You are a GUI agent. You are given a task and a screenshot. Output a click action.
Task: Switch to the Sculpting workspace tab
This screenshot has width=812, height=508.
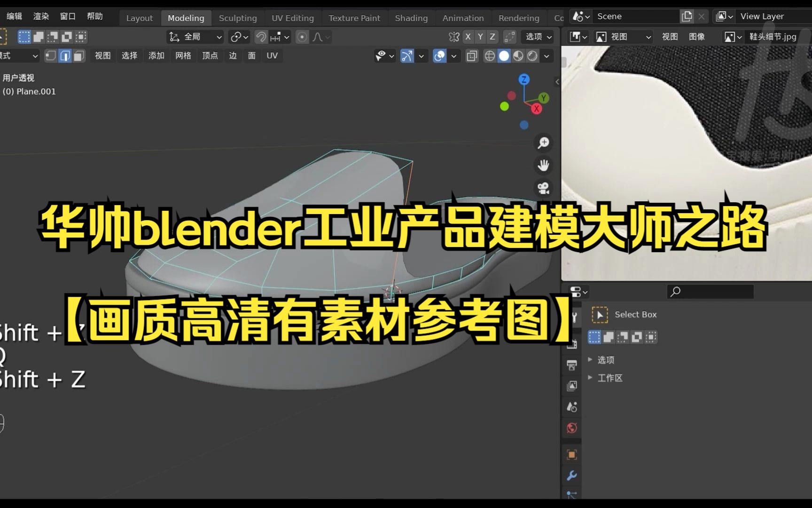click(238, 18)
